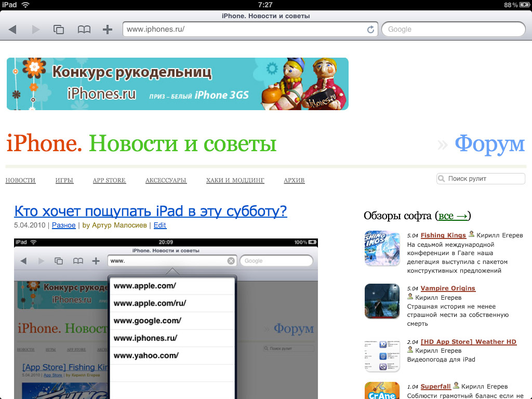532x399 pixels.
Task: Click the Weather HD screenshot icon
Action: pyautogui.click(x=382, y=355)
